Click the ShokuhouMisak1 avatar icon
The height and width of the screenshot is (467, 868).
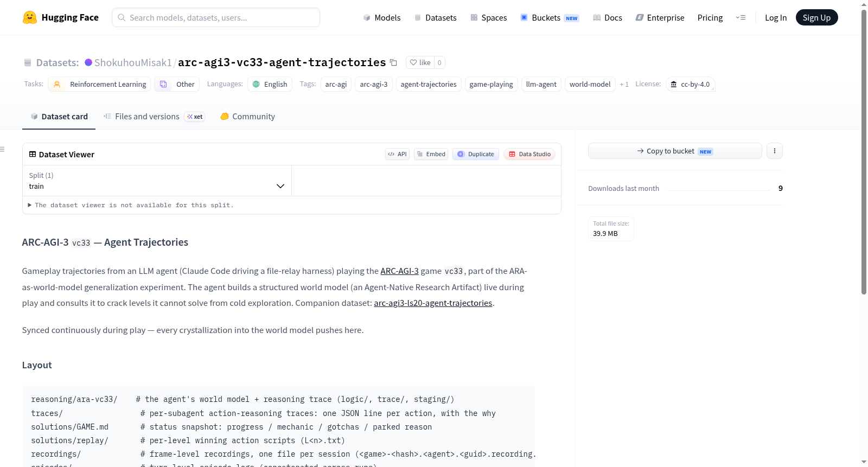(88, 62)
